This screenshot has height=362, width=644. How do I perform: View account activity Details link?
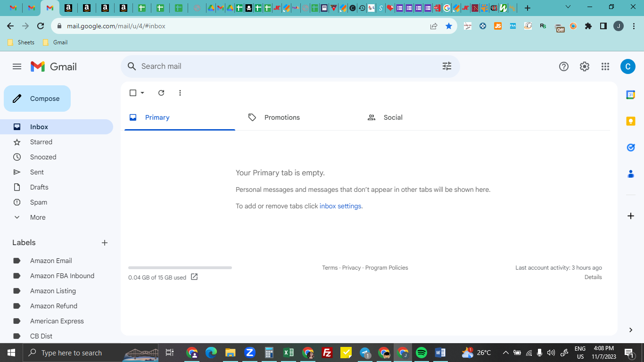(x=593, y=277)
